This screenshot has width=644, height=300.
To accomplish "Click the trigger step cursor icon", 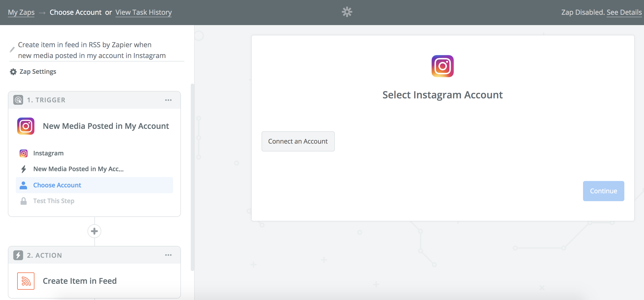I will pos(18,100).
